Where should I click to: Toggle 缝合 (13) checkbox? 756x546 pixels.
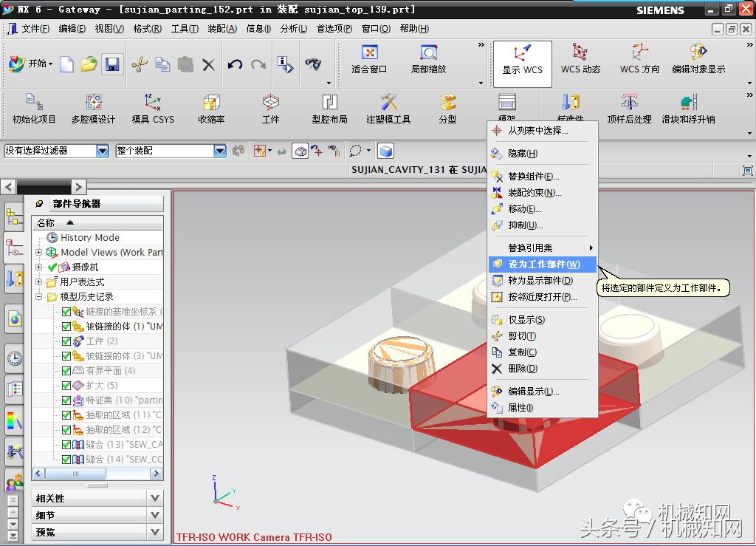tap(66, 444)
